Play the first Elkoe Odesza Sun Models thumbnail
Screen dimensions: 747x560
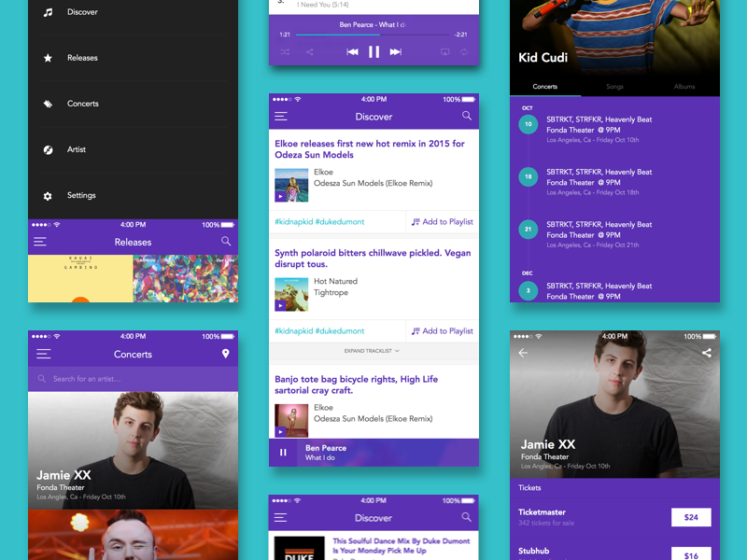(291, 185)
